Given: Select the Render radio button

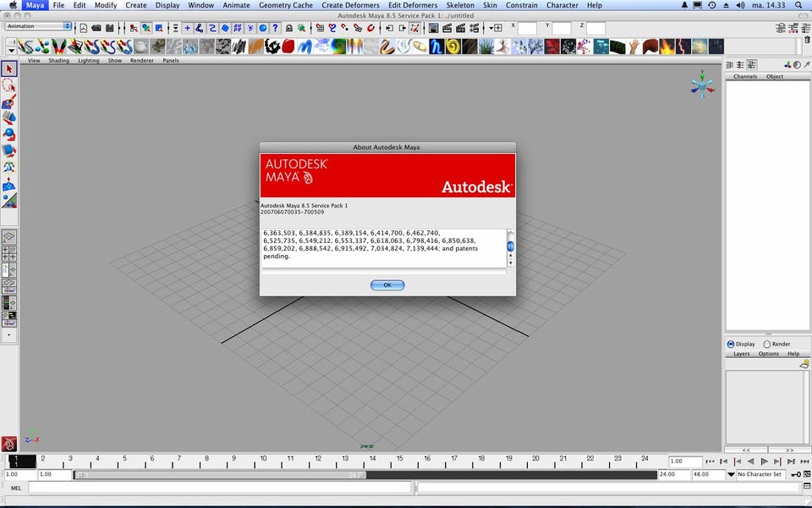Looking at the screenshot, I should click(x=767, y=345).
